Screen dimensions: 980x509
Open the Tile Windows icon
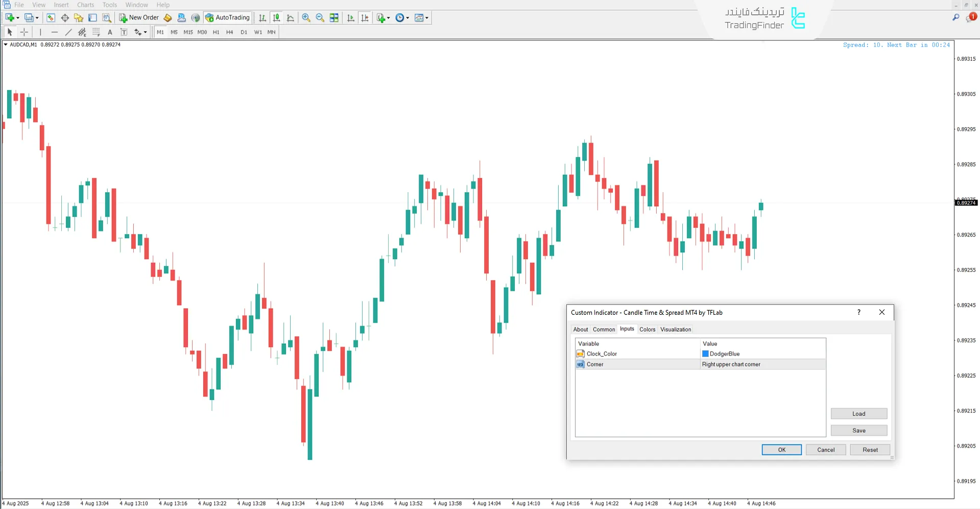(334, 18)
